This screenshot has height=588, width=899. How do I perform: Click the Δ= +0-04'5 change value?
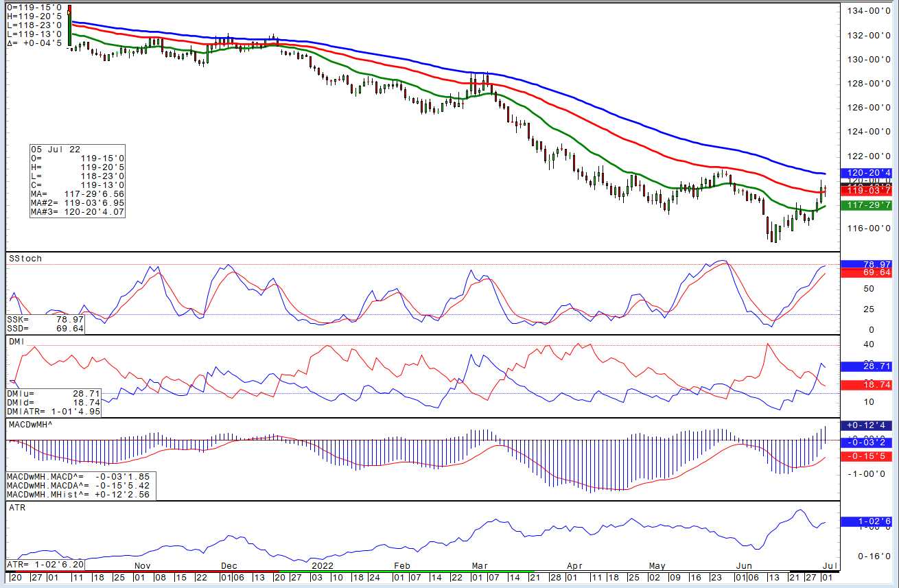[x=35, y=43]
